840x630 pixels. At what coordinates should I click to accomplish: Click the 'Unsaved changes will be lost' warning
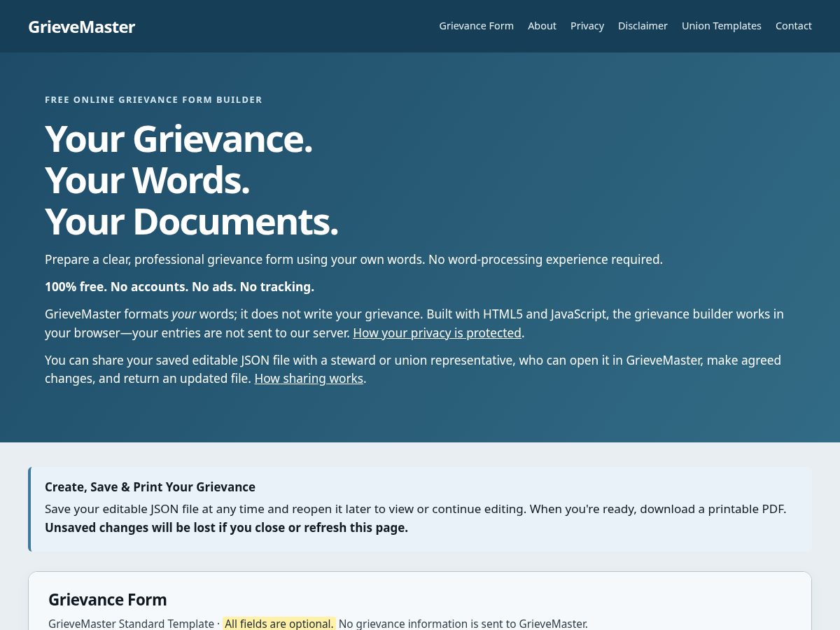click(226, 528)
